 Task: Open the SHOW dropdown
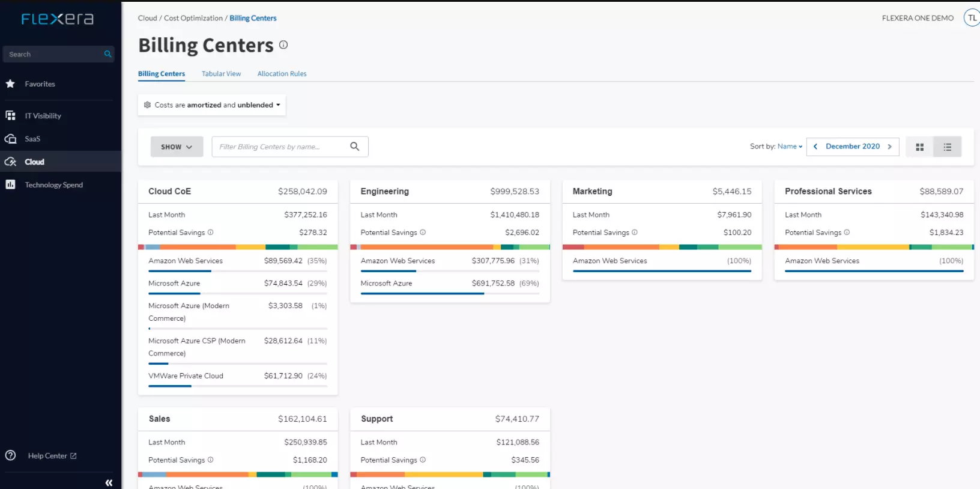[x=177, y=147]
